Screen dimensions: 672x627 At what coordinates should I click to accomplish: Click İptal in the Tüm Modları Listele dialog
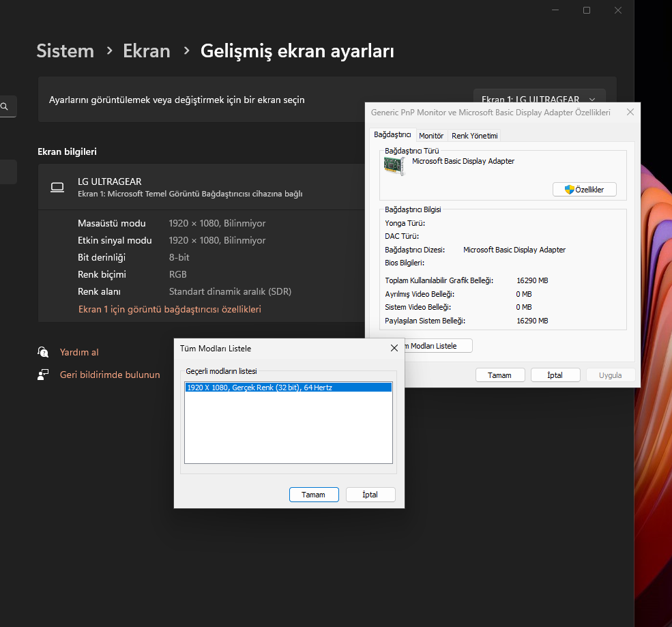[370, 495]
